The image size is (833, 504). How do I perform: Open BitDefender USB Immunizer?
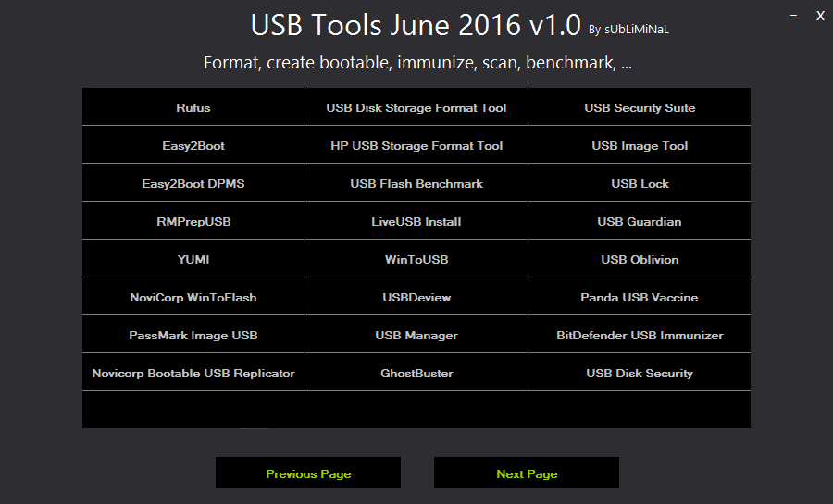click(640, 335)
